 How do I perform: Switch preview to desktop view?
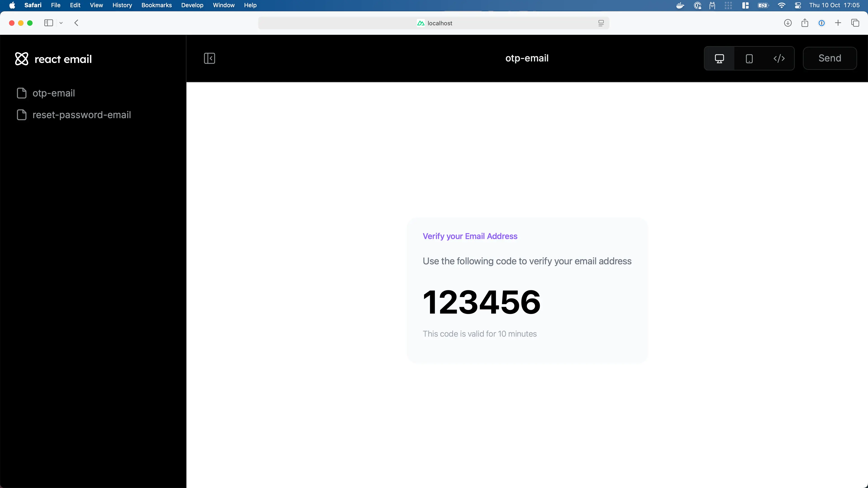pyautogui.click(x=719, y=58)
